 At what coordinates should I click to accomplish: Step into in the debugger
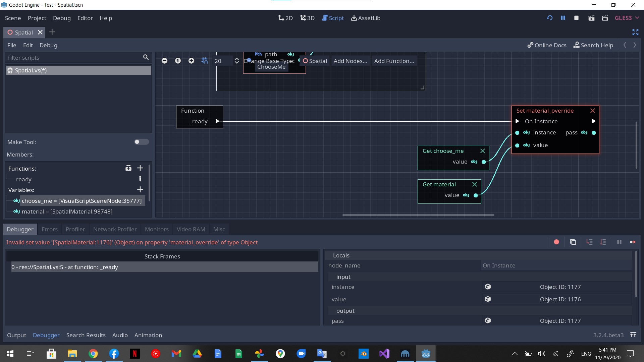click(x=589, y=242)
